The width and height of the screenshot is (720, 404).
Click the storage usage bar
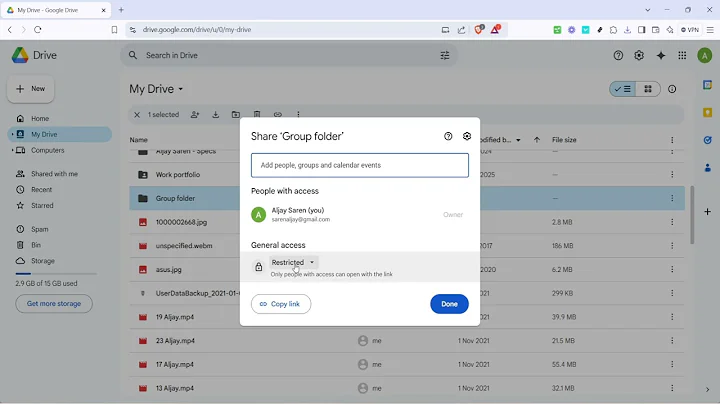(x=56, y=274)
